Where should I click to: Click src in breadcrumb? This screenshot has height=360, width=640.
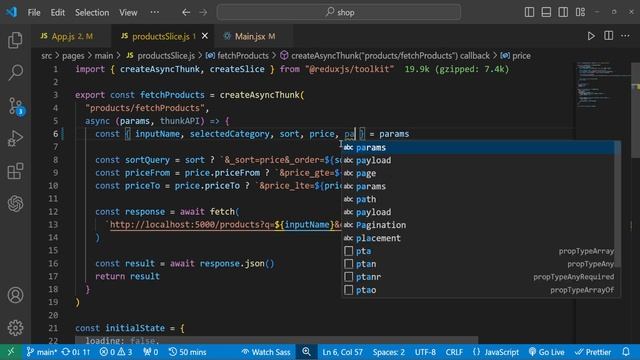(47, 56)
